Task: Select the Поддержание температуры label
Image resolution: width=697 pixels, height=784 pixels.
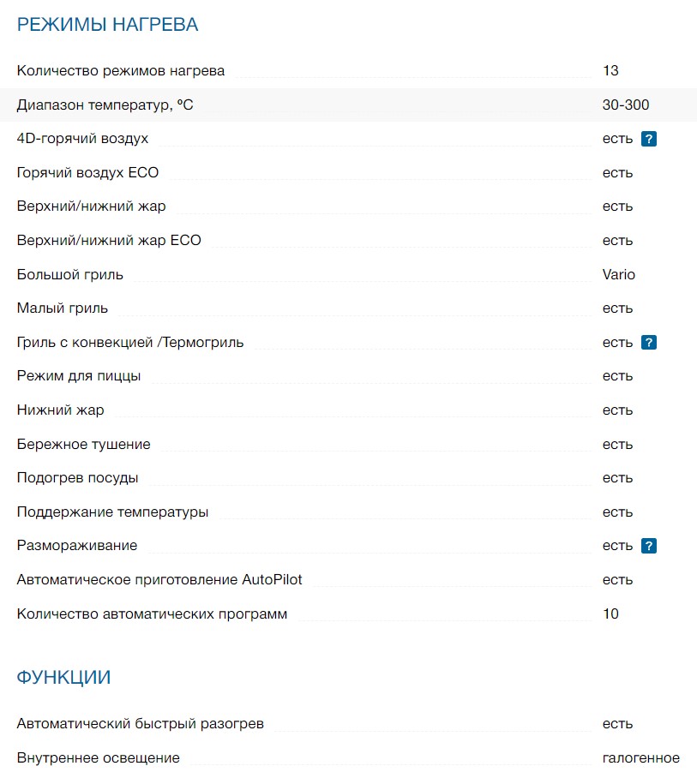Action: [x=112, y=512]
